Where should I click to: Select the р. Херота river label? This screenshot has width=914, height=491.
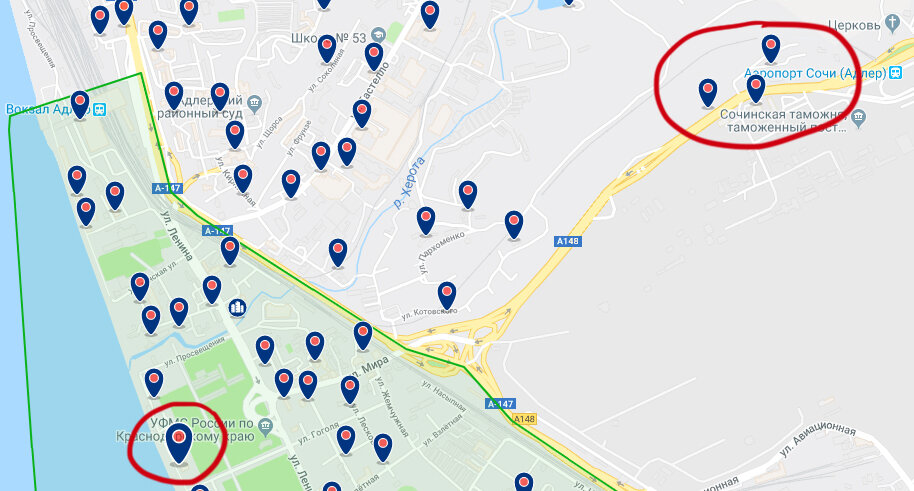tap(409, 183)
